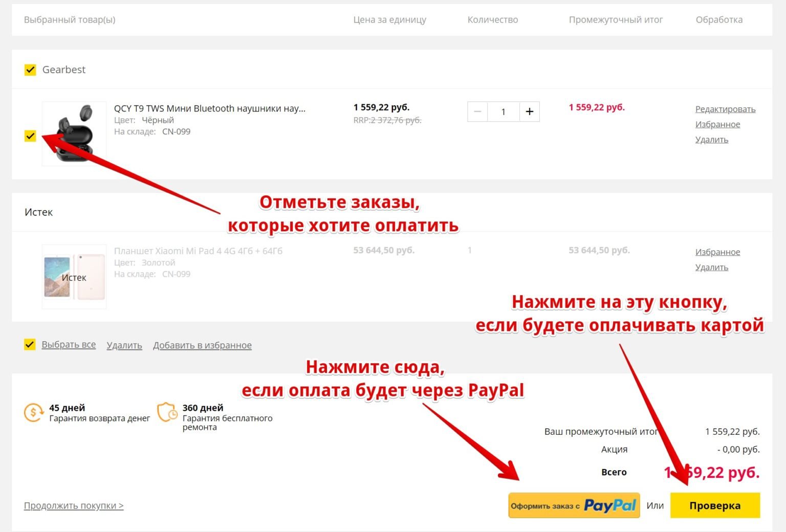This screenshot has width=786, height=532.
Task: Click 'Удалить' for the Xiaomi Mi Pad 4
Action: point(711,267)
